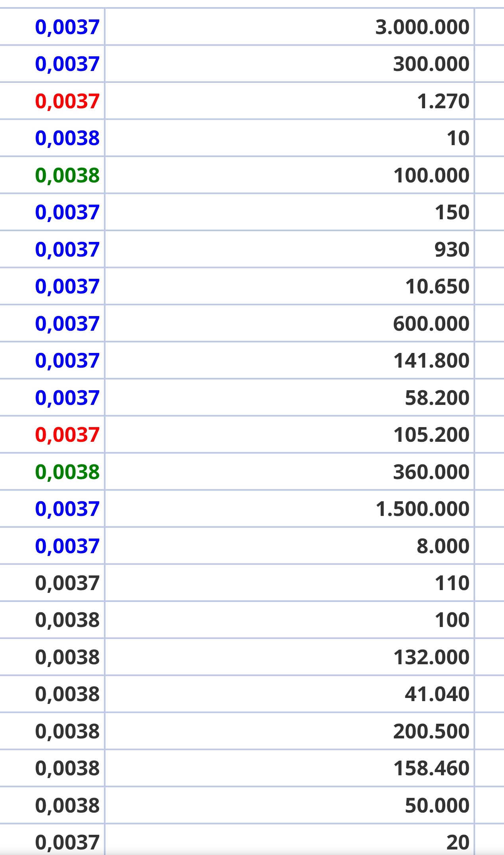The height and width of the screenshot is (855, 504).
Task: Click the 600.000 volume cell
Action: 289,323
